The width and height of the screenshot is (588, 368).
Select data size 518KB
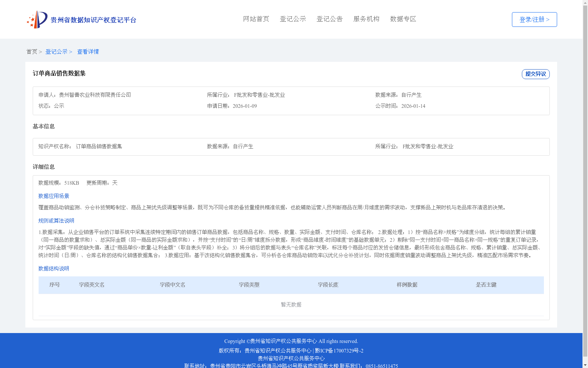(x=72, y=183)
